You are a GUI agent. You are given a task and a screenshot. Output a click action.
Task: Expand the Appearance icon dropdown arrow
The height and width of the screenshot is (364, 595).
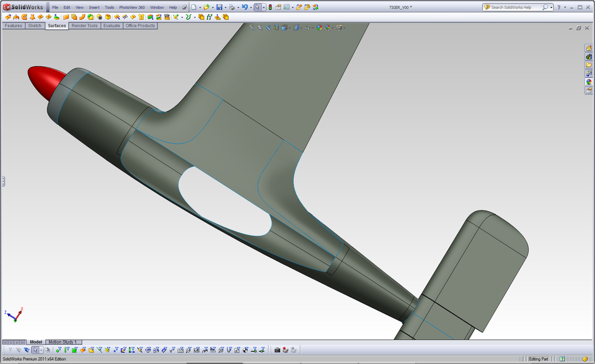point(332,27)
